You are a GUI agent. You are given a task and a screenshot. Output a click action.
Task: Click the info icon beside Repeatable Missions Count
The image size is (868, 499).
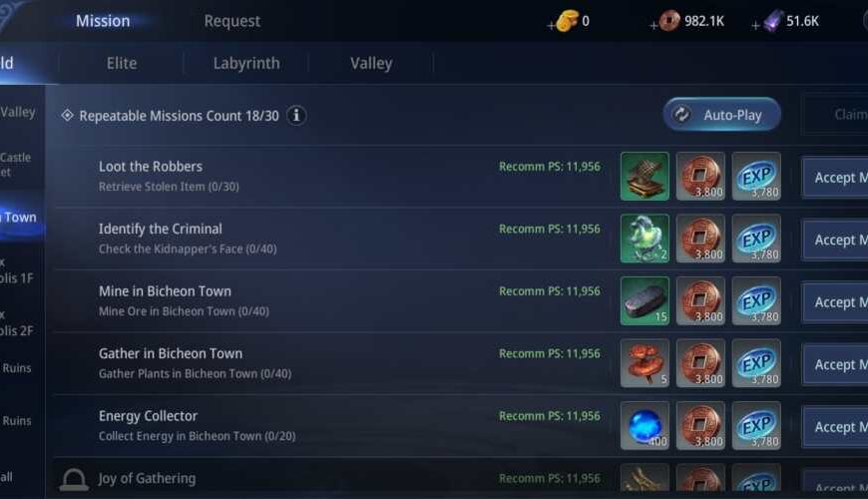point(296,115)
